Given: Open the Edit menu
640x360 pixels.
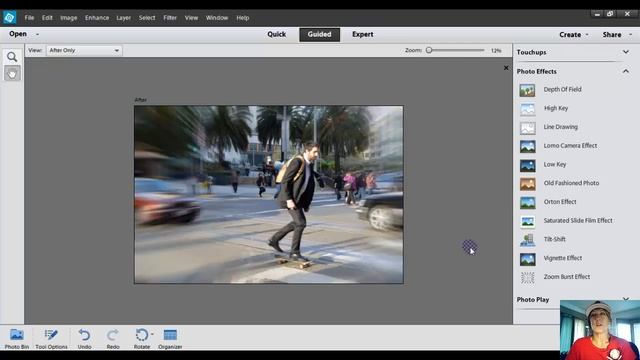Looking at the screenshot, I should point(47,18).
